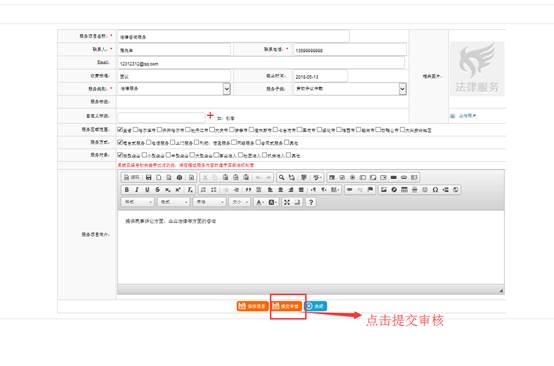
Task: Toggle bold formatting in the editor
Action: (x=127, y=190)
